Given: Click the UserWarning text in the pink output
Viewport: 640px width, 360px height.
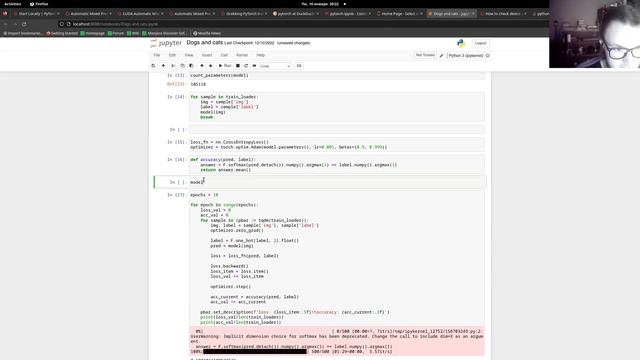Looking at the screenshot, I should coord(337,339).
